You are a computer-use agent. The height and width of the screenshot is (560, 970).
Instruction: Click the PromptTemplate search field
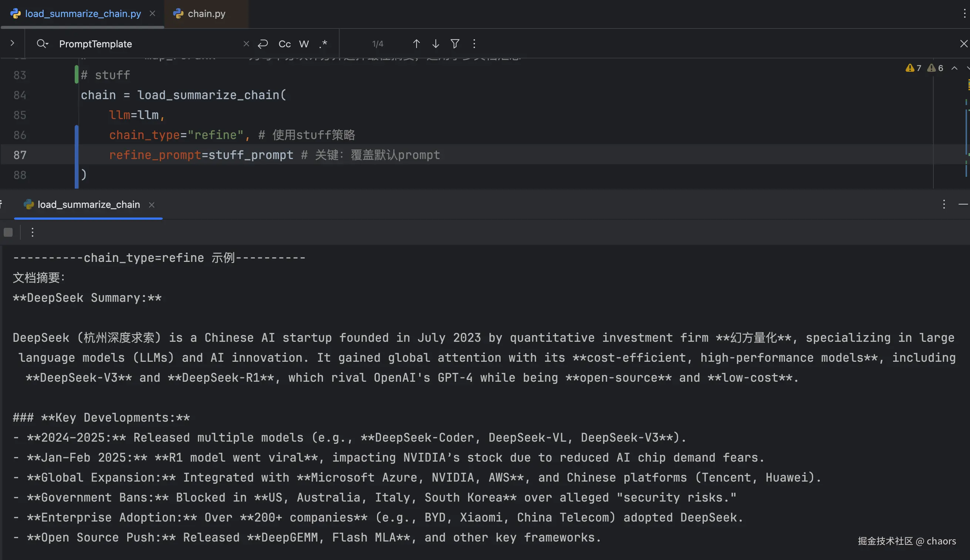148,44
